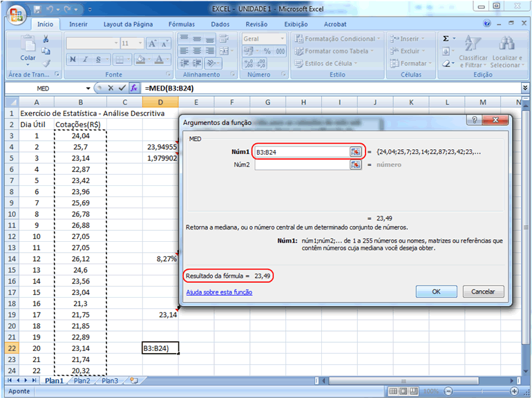
Task: Toggle bold formatting (N) button
Action: (x=73, y=59)
